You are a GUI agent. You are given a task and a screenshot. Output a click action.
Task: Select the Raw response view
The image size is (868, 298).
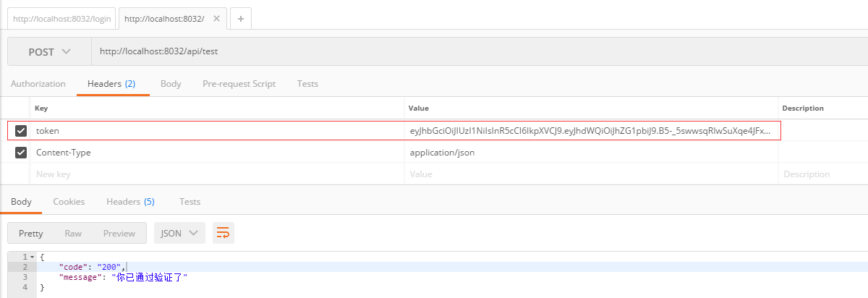[73, 233]
